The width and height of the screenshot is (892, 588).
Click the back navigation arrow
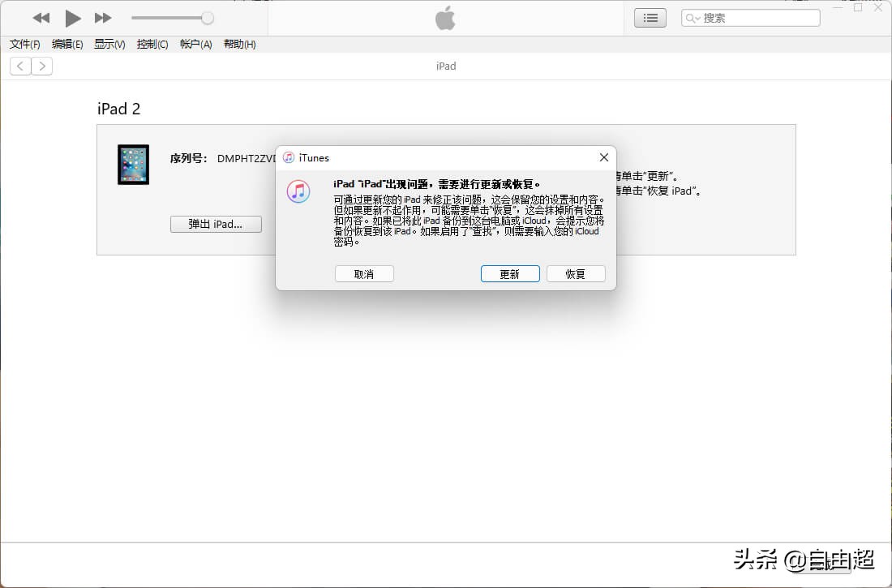tap(19, 66)
